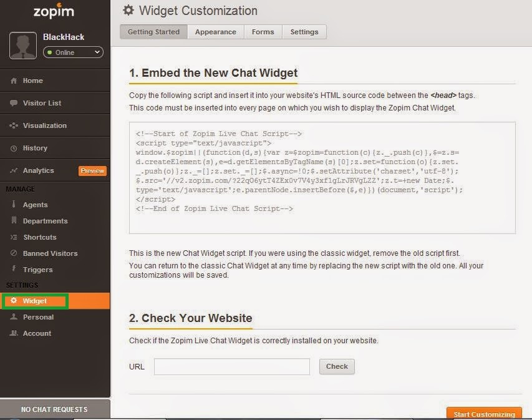
Task: Click the Visitor List speech bubble icon
Action: [x=14, y=103]
